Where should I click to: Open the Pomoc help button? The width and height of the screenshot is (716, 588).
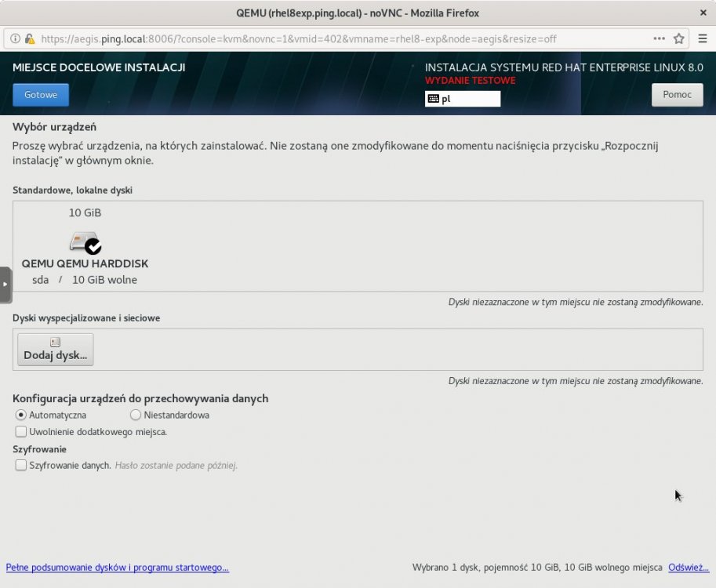(x=677, y=95)
